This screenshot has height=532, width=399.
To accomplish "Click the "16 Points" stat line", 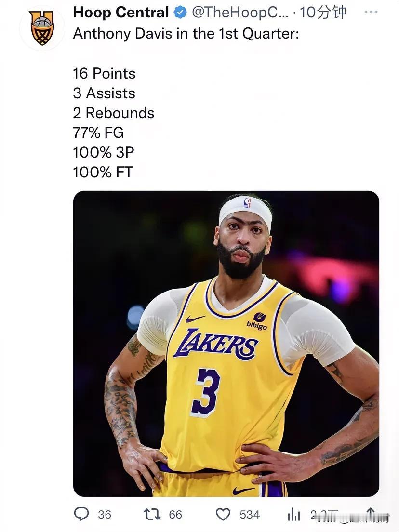I will (x=104, y=73).
